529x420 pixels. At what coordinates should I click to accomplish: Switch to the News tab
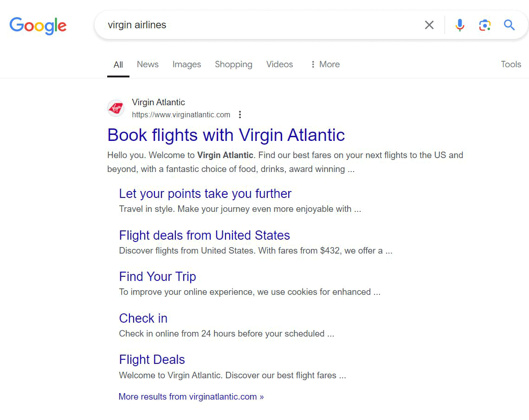pos(147,64)
